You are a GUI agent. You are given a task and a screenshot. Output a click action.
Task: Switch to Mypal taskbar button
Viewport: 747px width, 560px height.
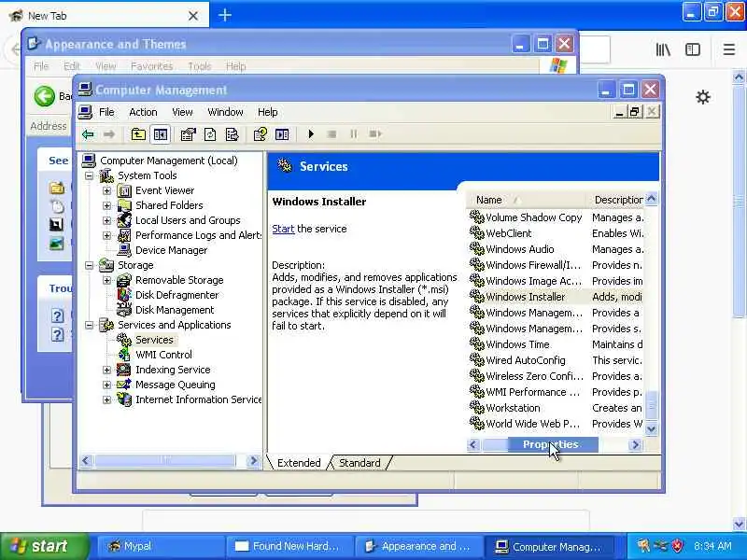click(x=161, y=546)
